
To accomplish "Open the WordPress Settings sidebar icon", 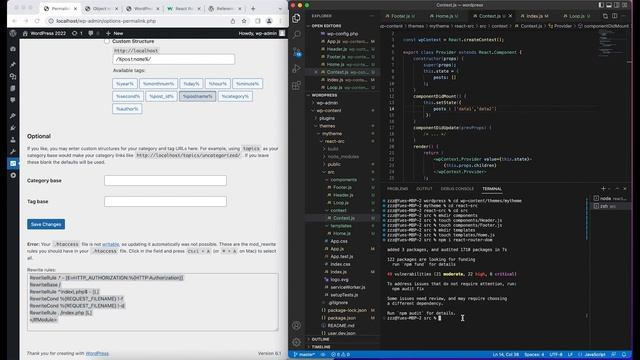I will pyautogui.click(x=13, y=163).
